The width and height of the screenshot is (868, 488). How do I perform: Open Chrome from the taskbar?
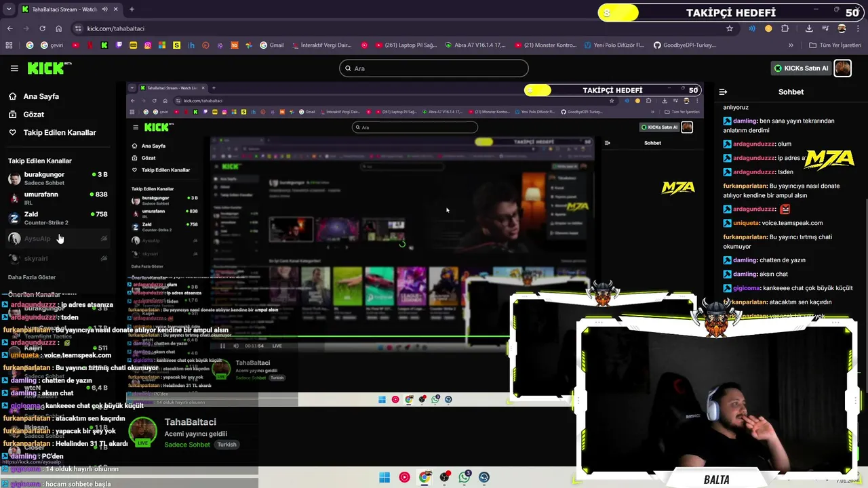[x=425, y=477]
